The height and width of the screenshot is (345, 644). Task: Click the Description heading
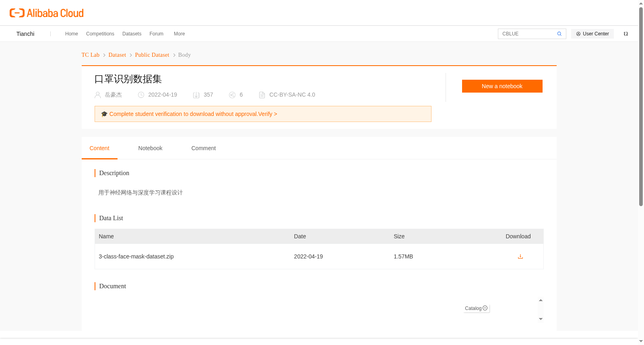coord(114,173)
